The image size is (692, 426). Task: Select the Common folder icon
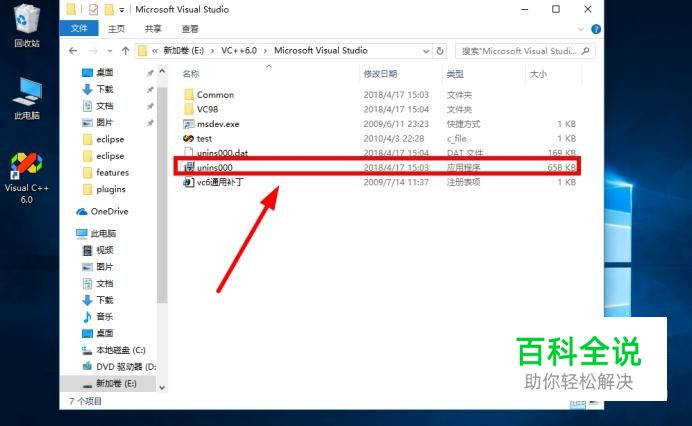189,94
